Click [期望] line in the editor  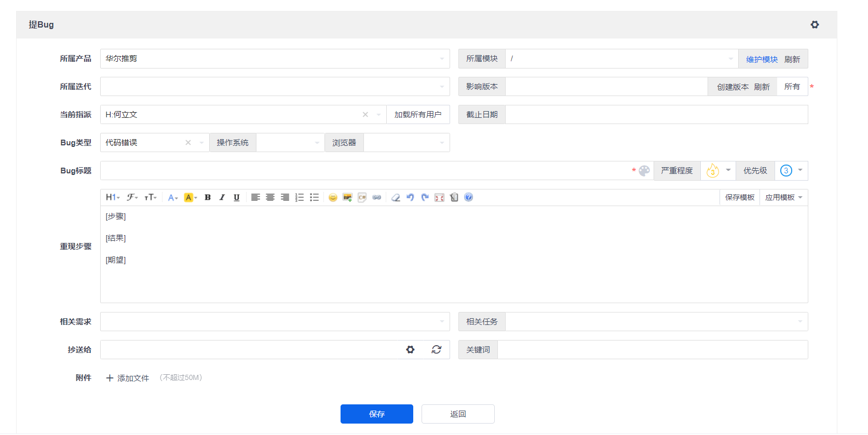[x=116, y=260]
